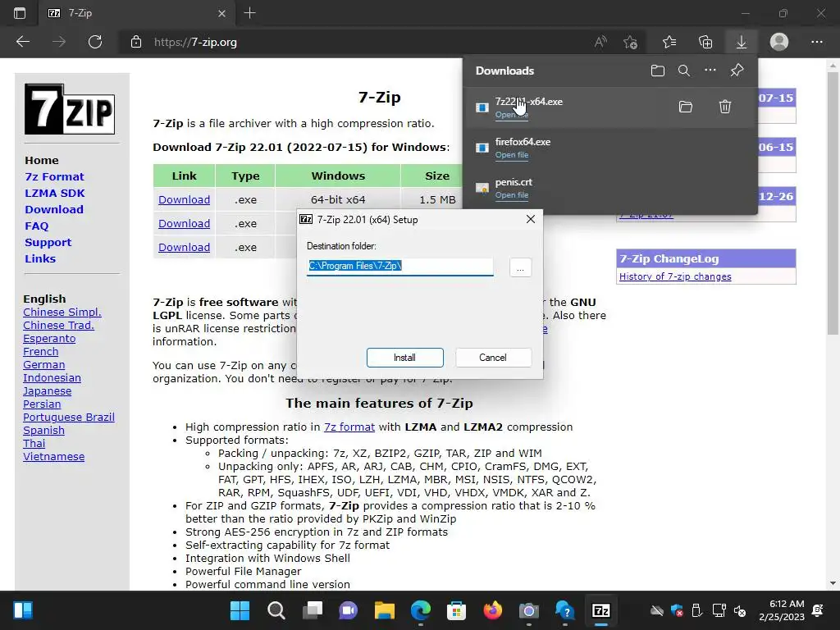The image size is (840, 630).
Task: Click the 7z installer taskbar icon
Action: click(601, 610)
